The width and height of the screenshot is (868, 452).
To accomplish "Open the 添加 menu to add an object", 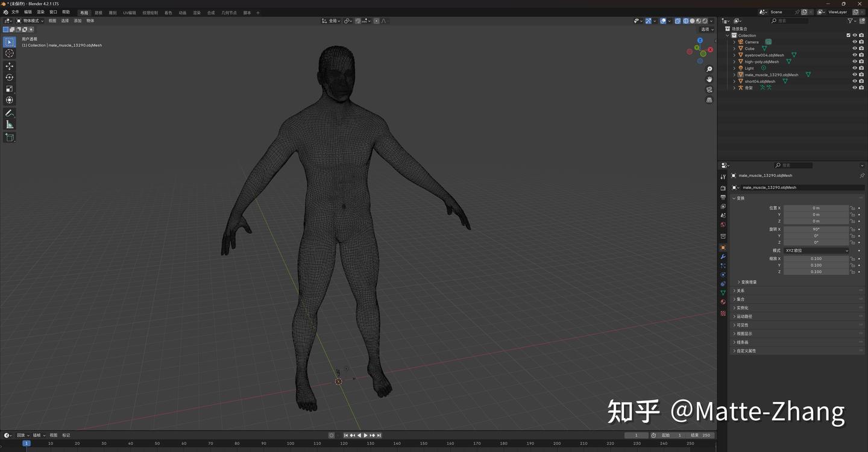I will click(x=78, y=20).
